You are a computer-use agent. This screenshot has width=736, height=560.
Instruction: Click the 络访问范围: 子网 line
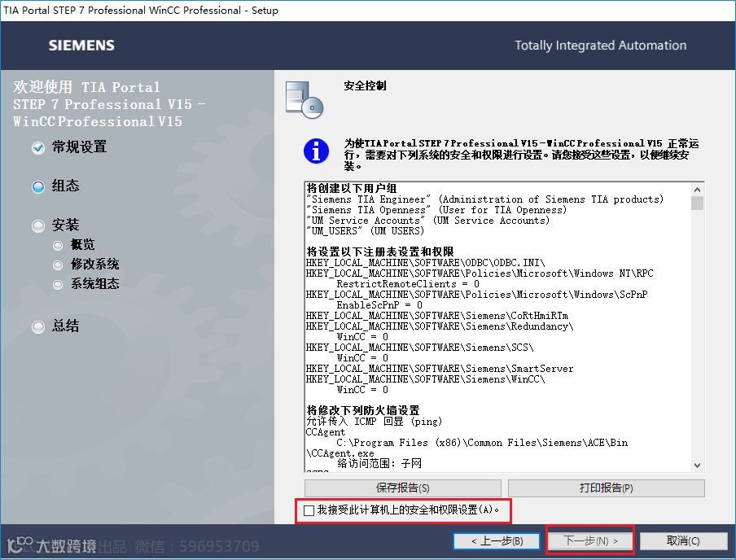click(x=379, y=464)
